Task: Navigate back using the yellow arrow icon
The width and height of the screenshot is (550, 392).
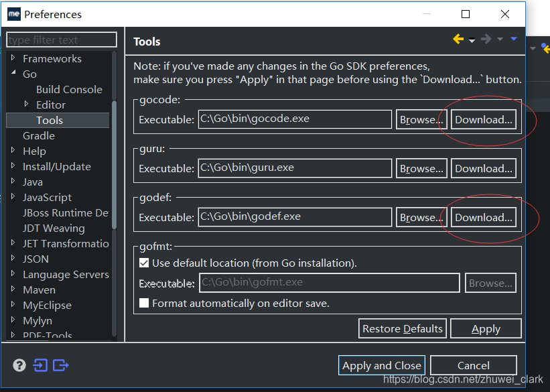Action: tap(460, 39)
